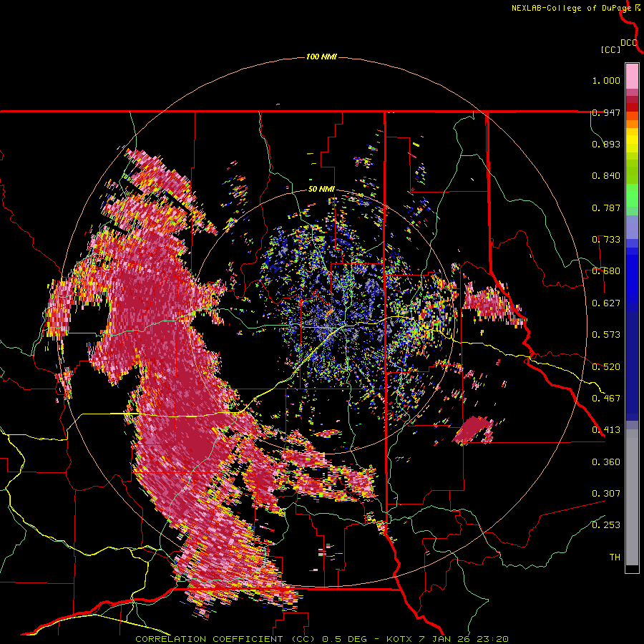Click the 0.467 legend value
644x644 pixels.
click(606, 399)
